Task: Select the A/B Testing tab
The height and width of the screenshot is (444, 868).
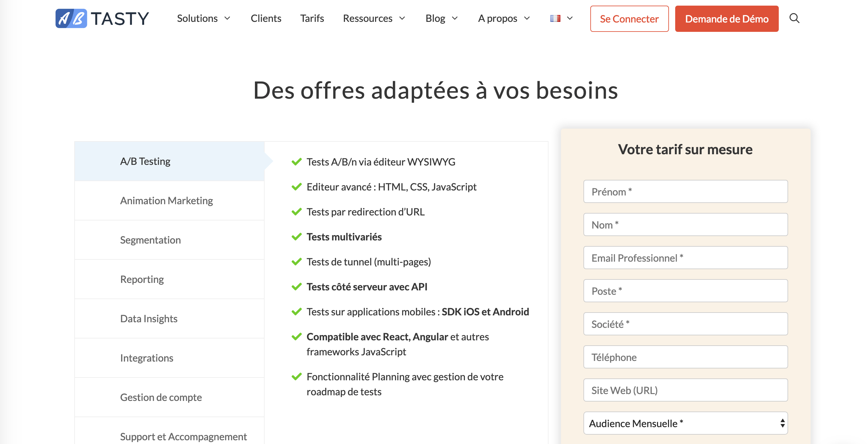Action: (x=169, y=161)
